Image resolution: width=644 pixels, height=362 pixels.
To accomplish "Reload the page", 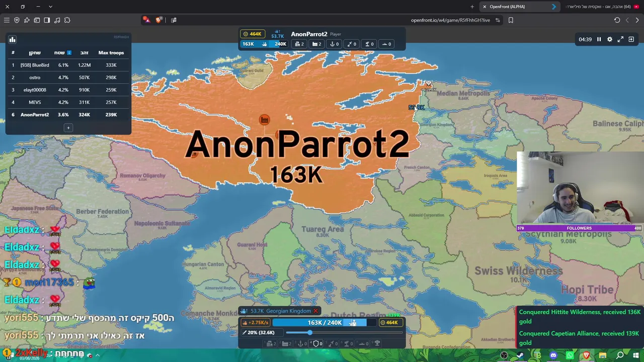I will coord(617,20).
